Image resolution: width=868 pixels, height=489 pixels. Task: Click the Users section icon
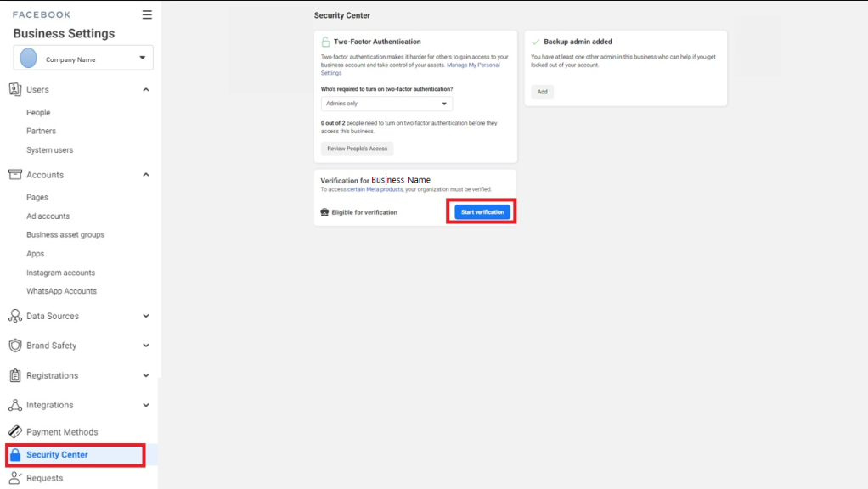14,89
